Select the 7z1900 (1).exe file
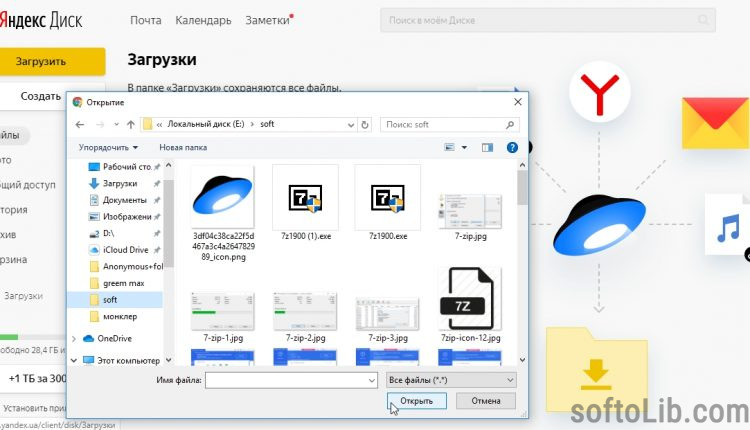The width and height of the screenshot is (750, 430). 306,202
